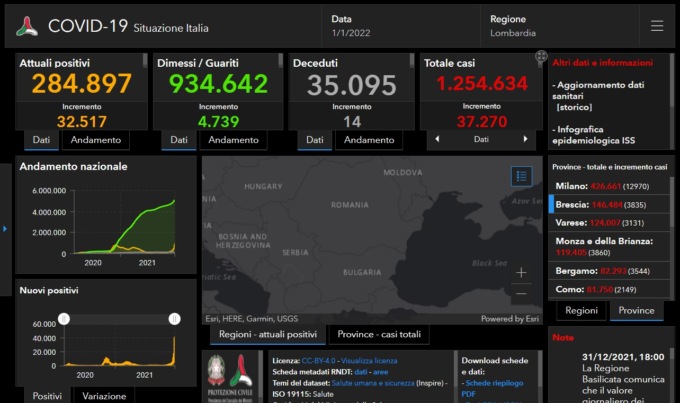Open Variazione tab under Nuovi positivi

point(104,396)
